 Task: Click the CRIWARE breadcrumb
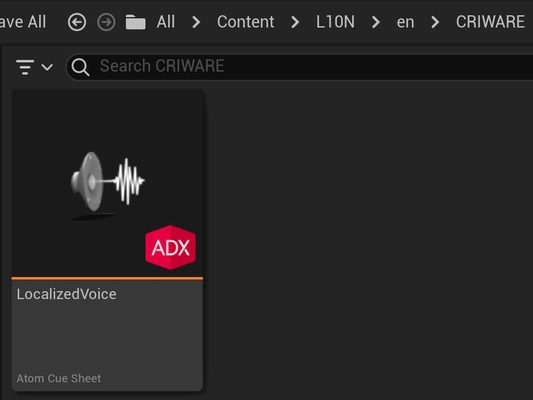point(490,22)
